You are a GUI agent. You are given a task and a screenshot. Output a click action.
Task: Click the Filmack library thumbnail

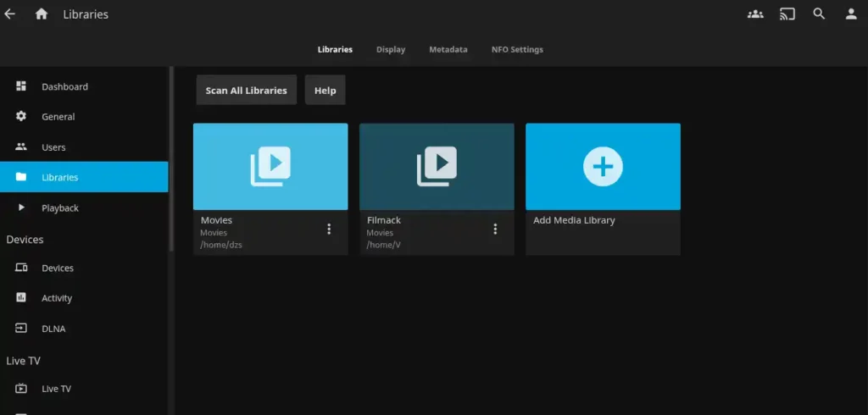[x=437, y=167]
